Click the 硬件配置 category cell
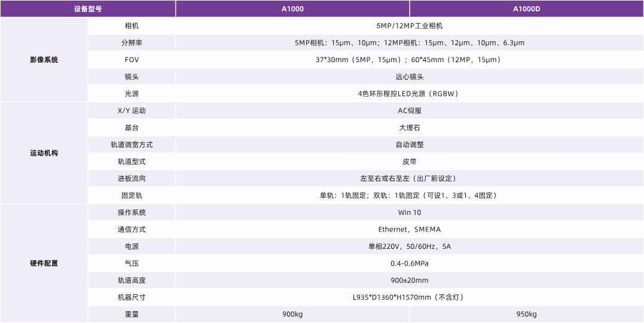 tap(44, 263)
